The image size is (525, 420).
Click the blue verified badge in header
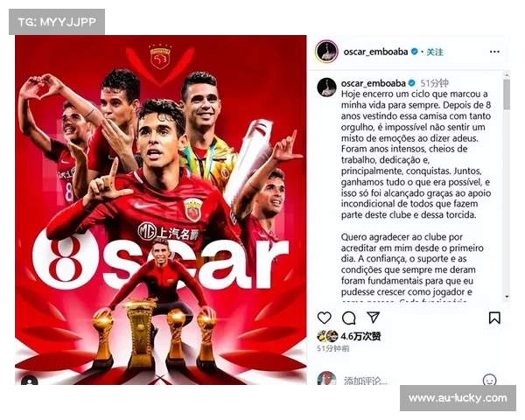coord(414,52)
